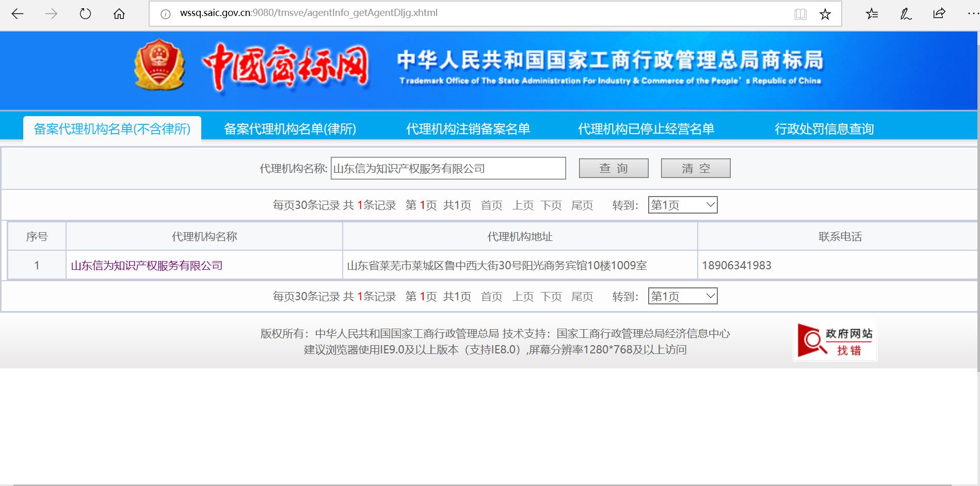Click the 版权所有 copyright footer text

[x=495, y=334]
